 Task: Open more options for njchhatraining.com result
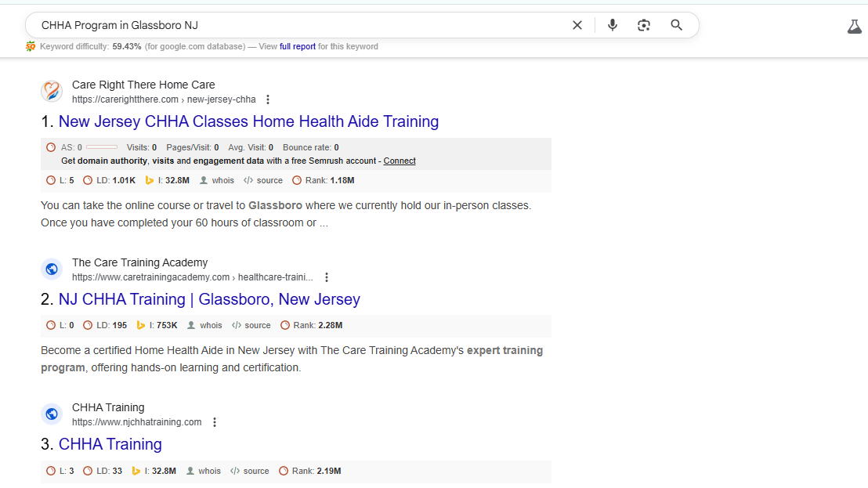(x=215, y=422)
